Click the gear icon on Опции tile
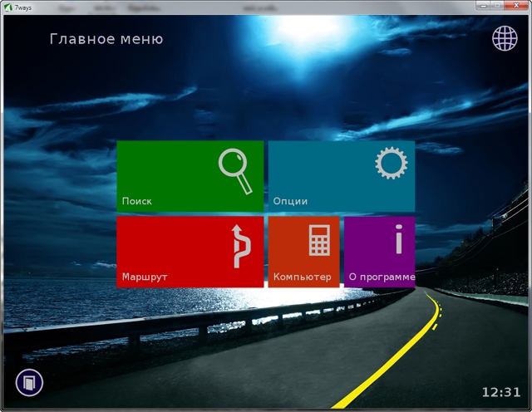Screen dimensions: 532x412 coord(391,164)
